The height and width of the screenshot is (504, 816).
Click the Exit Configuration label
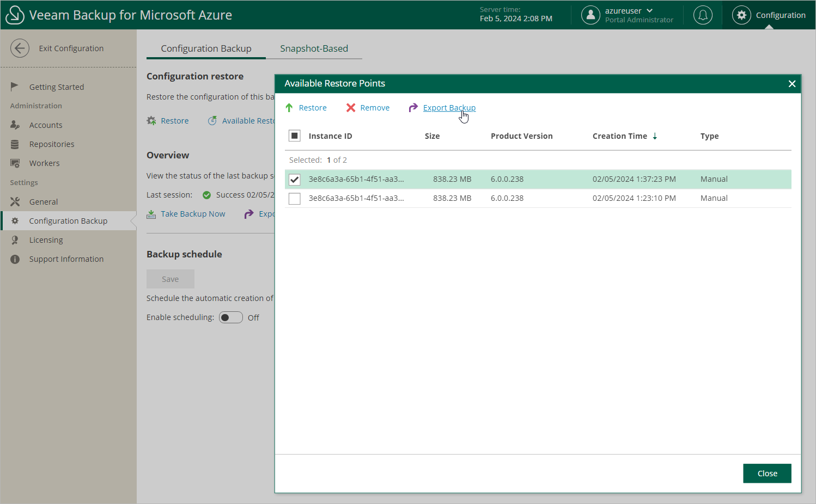coord(71,48)
